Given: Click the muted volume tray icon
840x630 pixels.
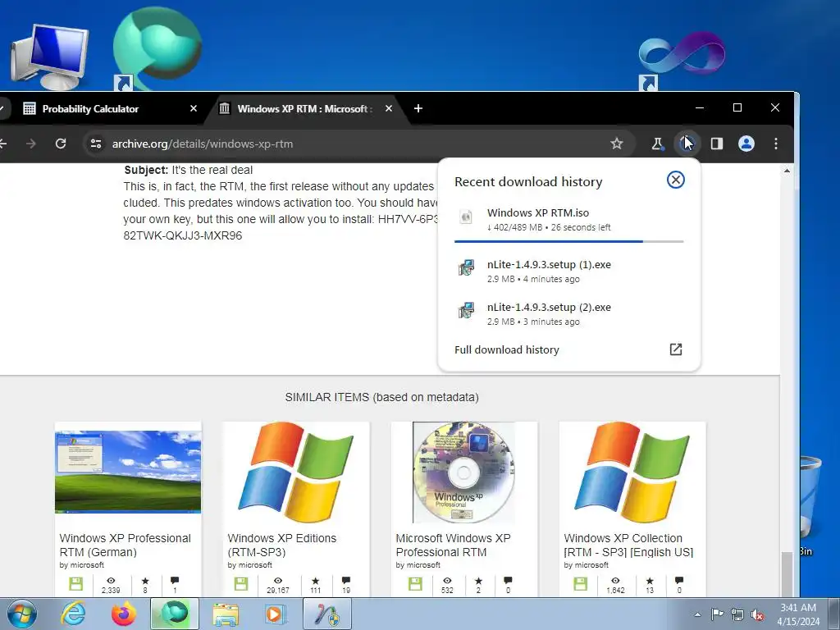Looking at the screenshot, I should tap(757, 614).
